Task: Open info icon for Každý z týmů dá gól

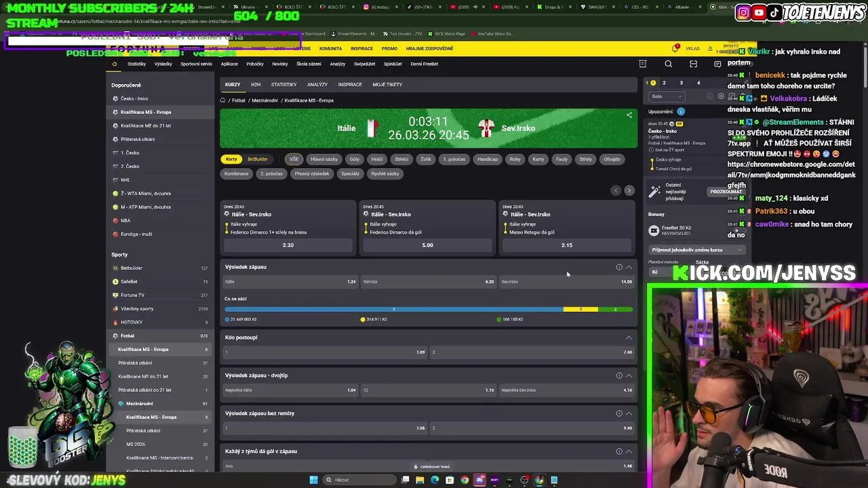Action: (x=619, y=451)
